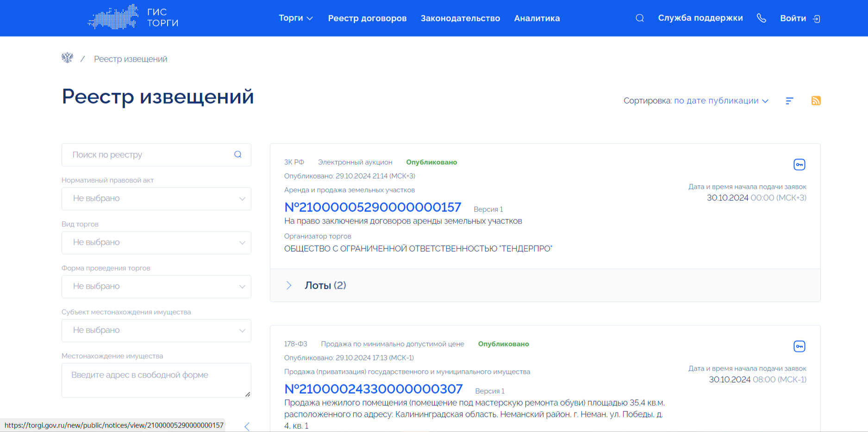868x432 pixels.
Task: Click the RSS feed icon
Action: (816, 101)
